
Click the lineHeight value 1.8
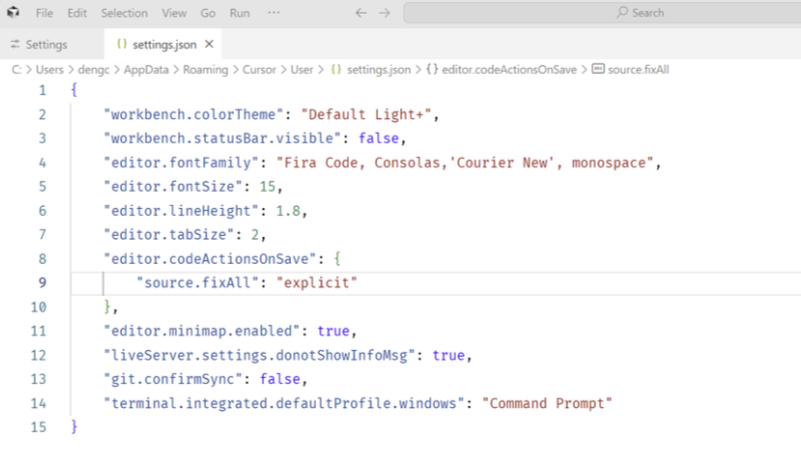click(x=288, y=211)
